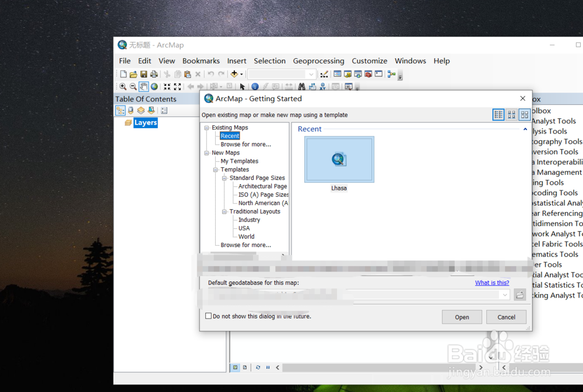The width and height of the screenshot is (583, 392).
Task: Open the default geodatabase dropdown
Action: (x=504, y=295)
